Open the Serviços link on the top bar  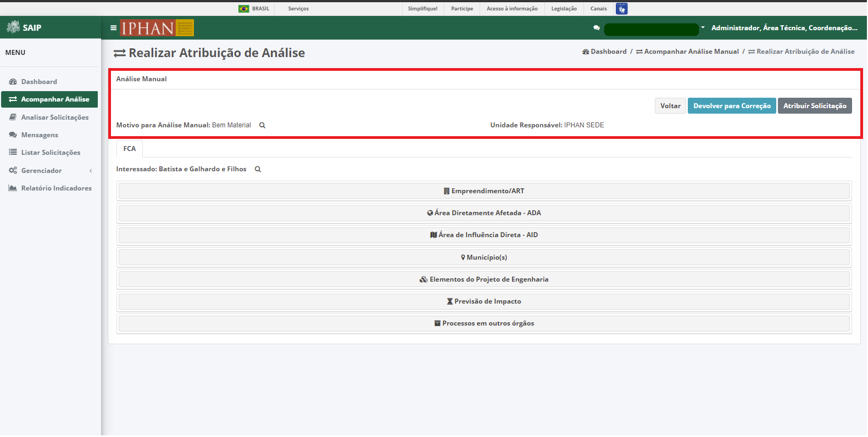coord(298,9)
